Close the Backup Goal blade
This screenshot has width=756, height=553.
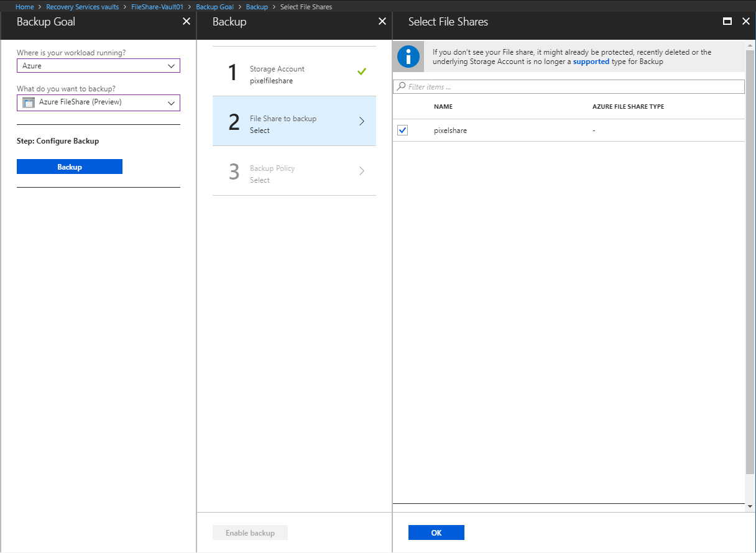186,22
